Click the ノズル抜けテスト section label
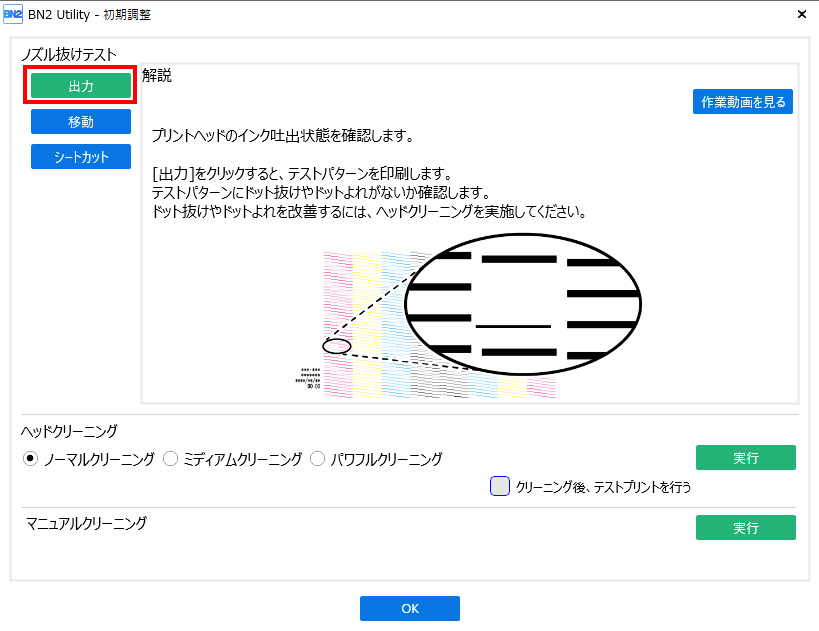 [69, 54]
